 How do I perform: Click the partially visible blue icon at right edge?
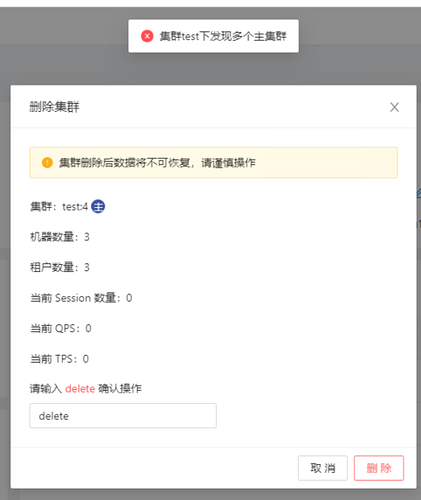pyautogui.click(x=419, y=194)
